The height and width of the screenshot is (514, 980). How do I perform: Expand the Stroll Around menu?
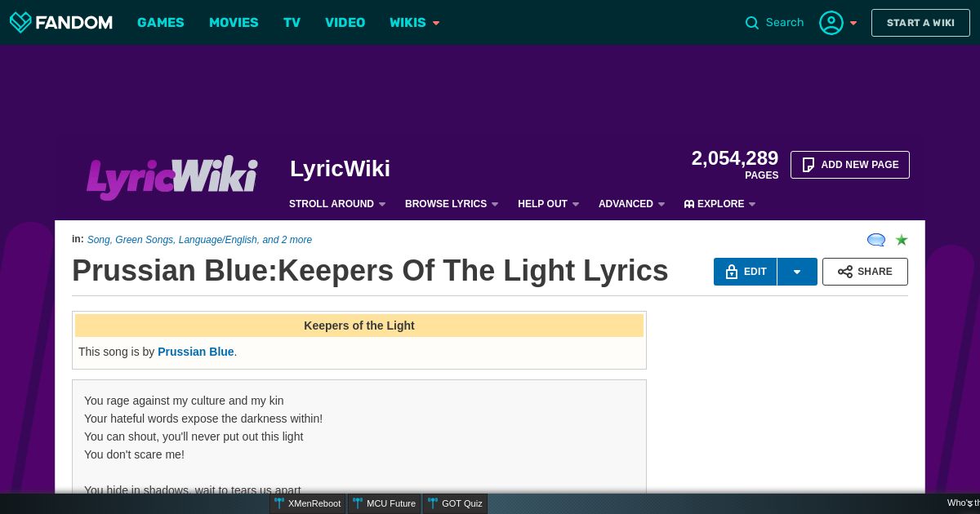point(337,204)
